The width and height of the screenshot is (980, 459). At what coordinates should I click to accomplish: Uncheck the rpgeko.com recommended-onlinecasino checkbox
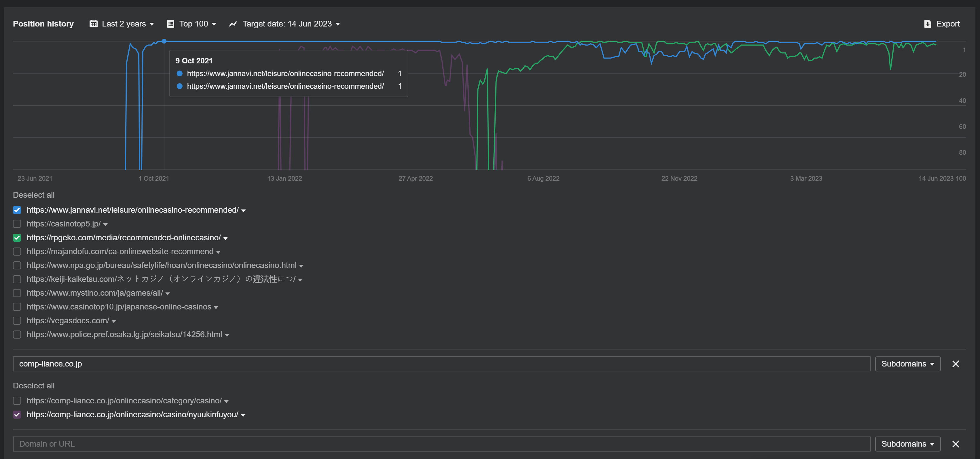point(17,238)
